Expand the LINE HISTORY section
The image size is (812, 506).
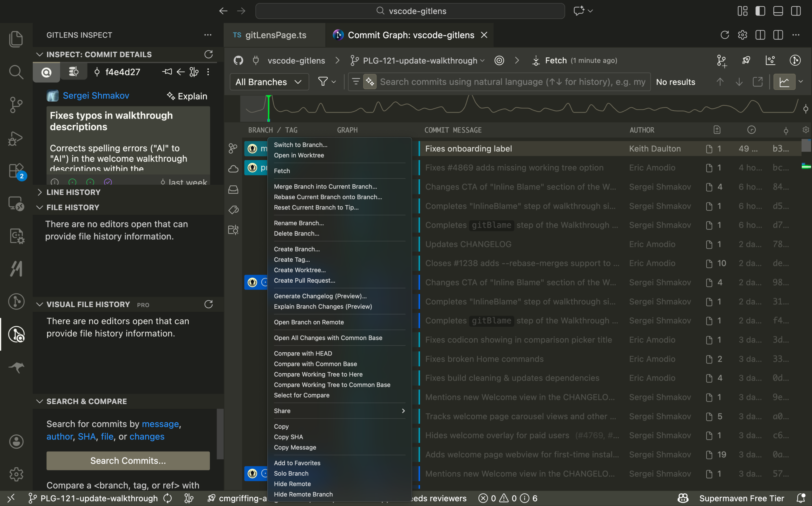(73, 192)
